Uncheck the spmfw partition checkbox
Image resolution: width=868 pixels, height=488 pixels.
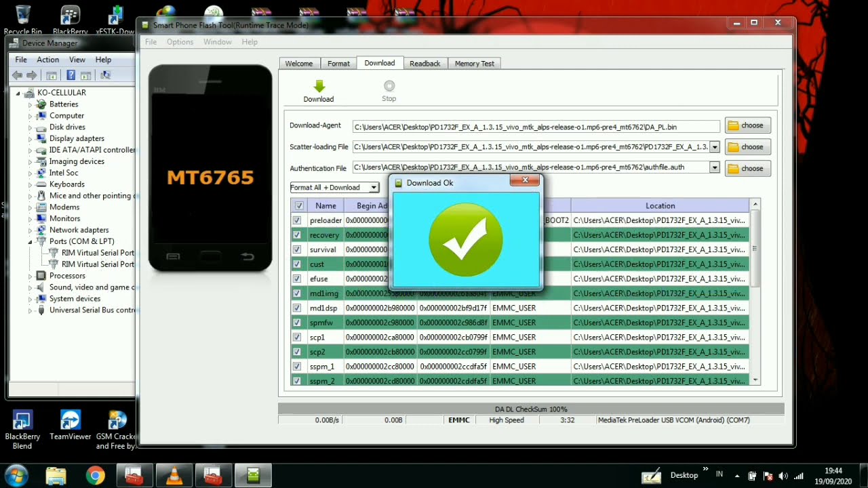pos(297,323)
